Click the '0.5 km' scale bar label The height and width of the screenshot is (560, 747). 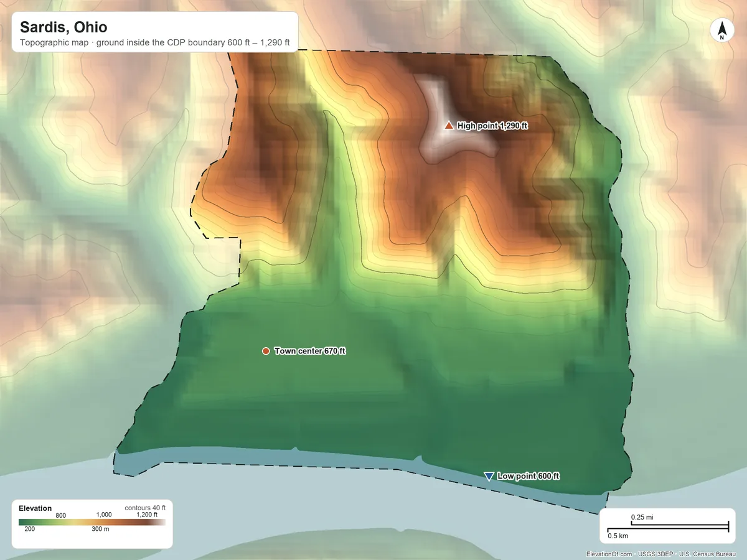[x=618, y=536]
